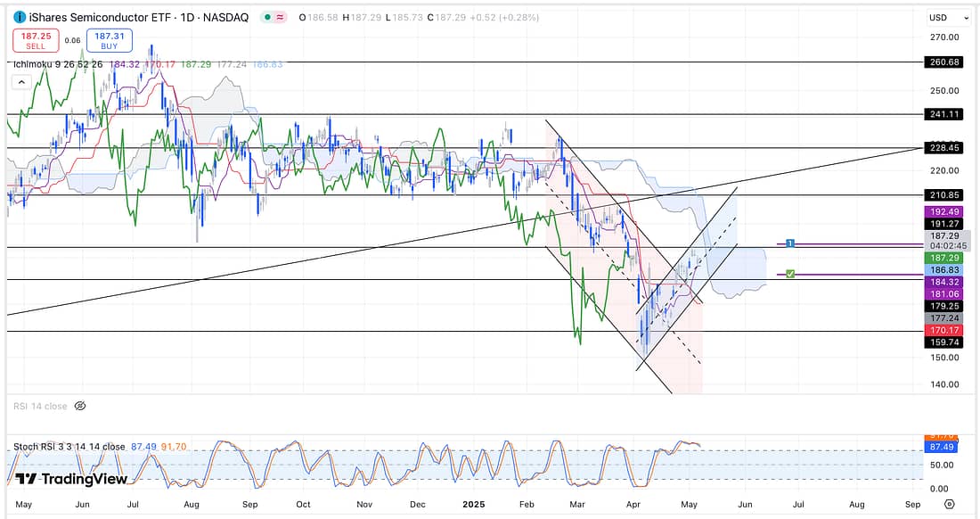Open the iShares Semiconductor ETF symbol title
Image resolution: width=980 pixels, height=519 pixels.
click(x=139, y=18)
